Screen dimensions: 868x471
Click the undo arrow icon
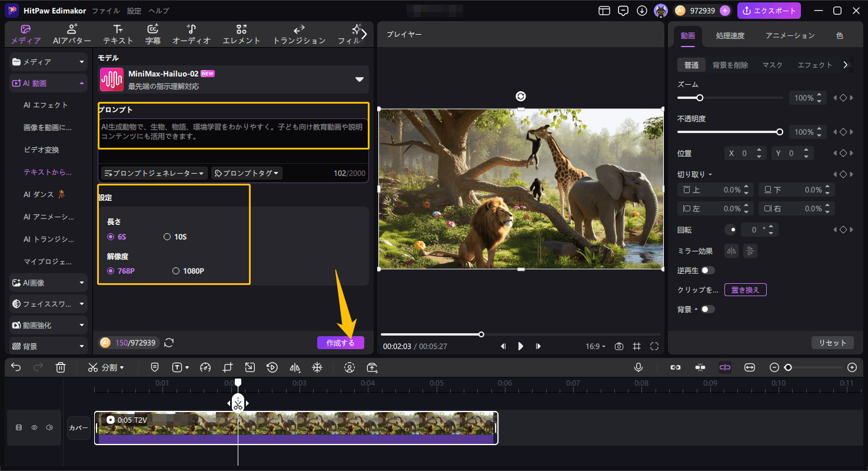[16, 367]
